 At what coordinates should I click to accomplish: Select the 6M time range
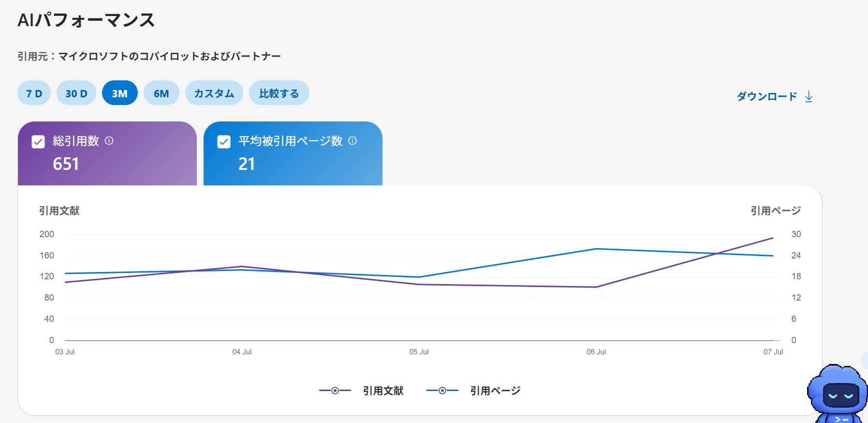coord(162,93)
